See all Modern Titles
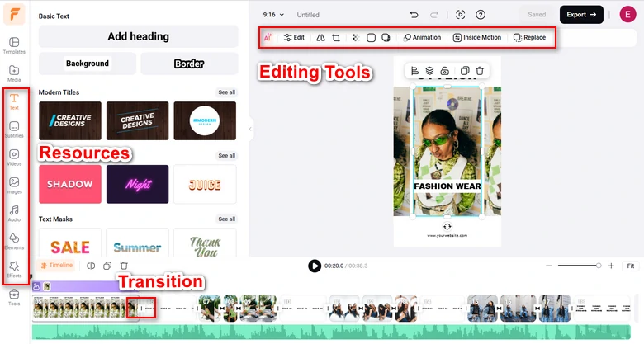This screenshot has height=344, width=644. pyautogui.click(x=227, y=92)
